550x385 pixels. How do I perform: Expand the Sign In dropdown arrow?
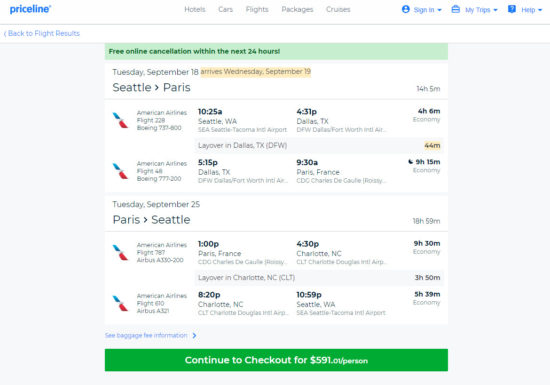point(440,10)
